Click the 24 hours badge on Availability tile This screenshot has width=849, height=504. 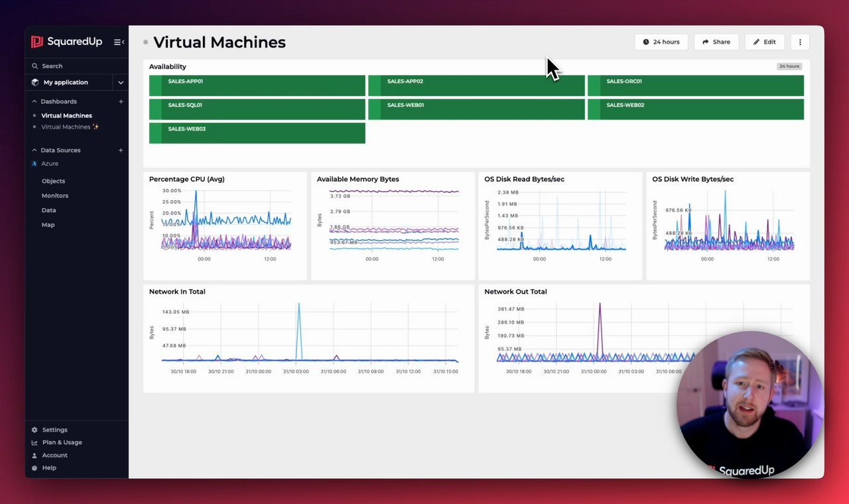[789, 66]
